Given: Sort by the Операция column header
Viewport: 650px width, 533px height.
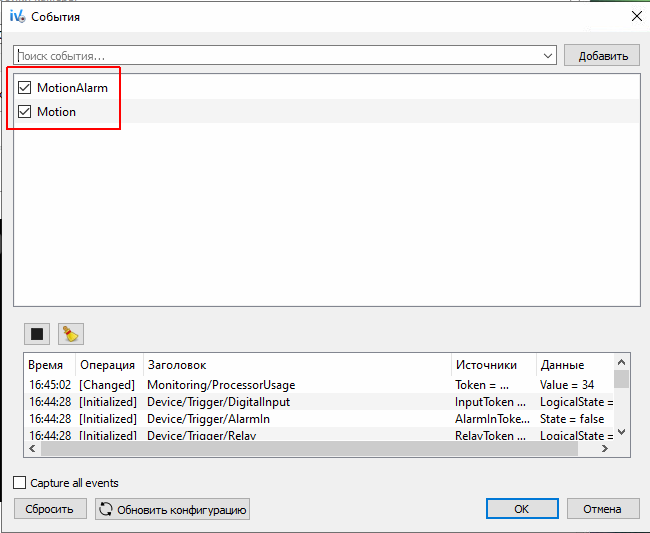Looking at the screenshot, I should click(x=109, y=365).
